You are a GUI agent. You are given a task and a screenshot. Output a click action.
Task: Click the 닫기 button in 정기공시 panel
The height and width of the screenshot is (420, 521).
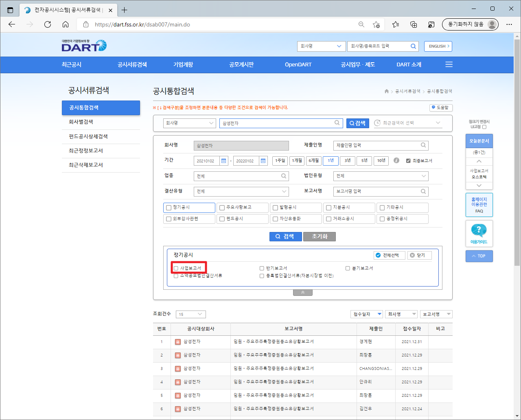(x=419, y=255)
